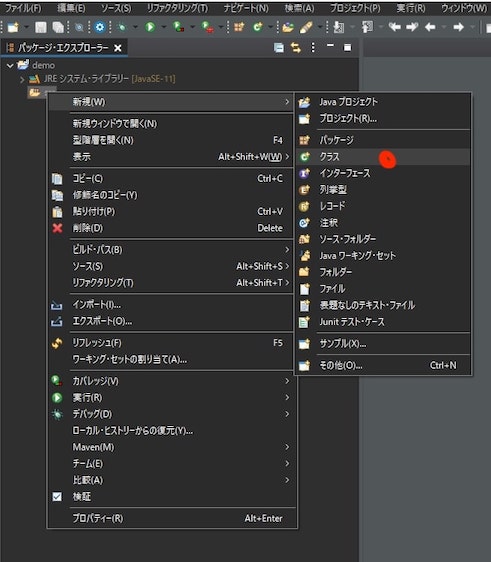The height and width of the screenshot is (562, 491).
Task: Click the pencil search toolbar icon
Action: (306, 27)
